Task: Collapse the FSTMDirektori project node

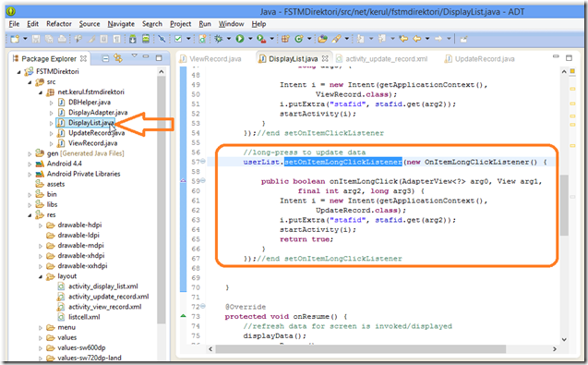Action: [x=19, y=72]
